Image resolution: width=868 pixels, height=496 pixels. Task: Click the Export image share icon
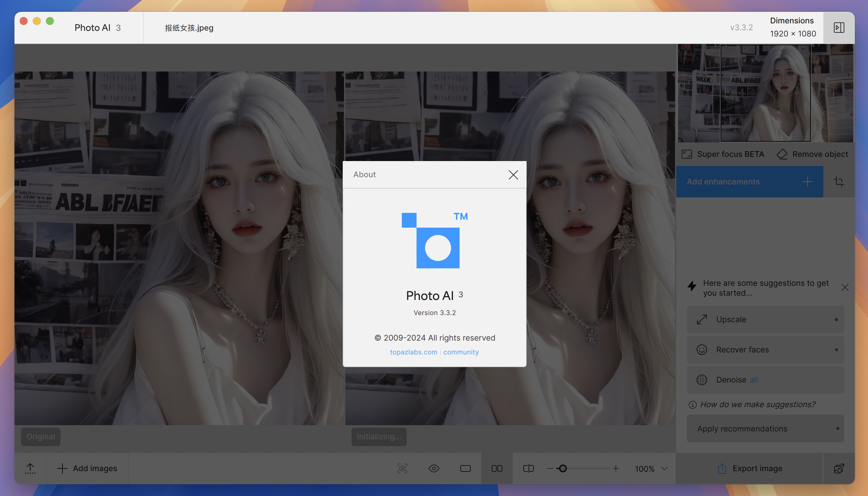722,469
